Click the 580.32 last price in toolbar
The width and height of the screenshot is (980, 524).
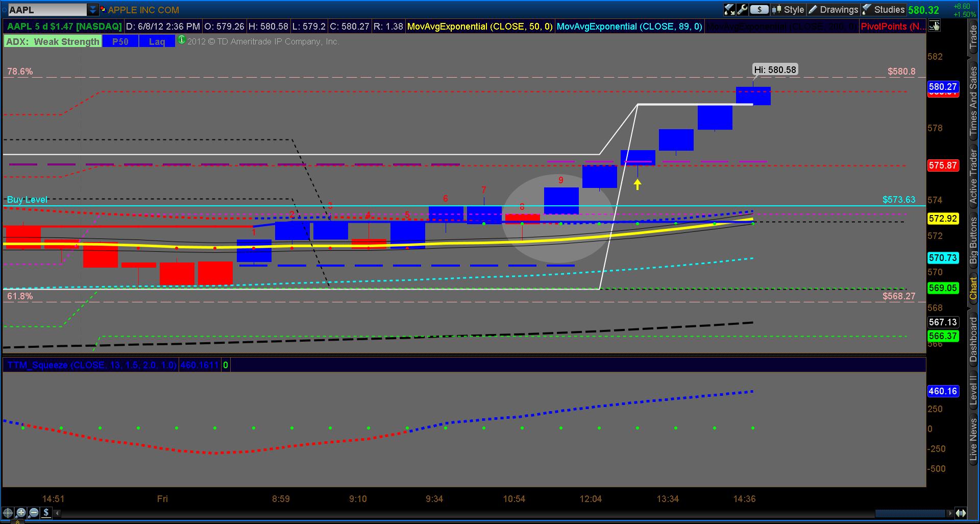click(x=923, y=10)
